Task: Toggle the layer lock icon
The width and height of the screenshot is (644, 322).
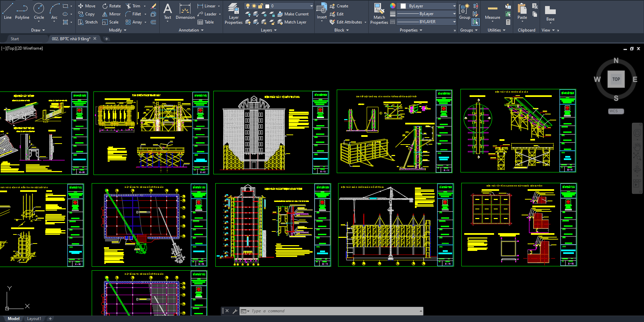Action: [x=260, y=6]
